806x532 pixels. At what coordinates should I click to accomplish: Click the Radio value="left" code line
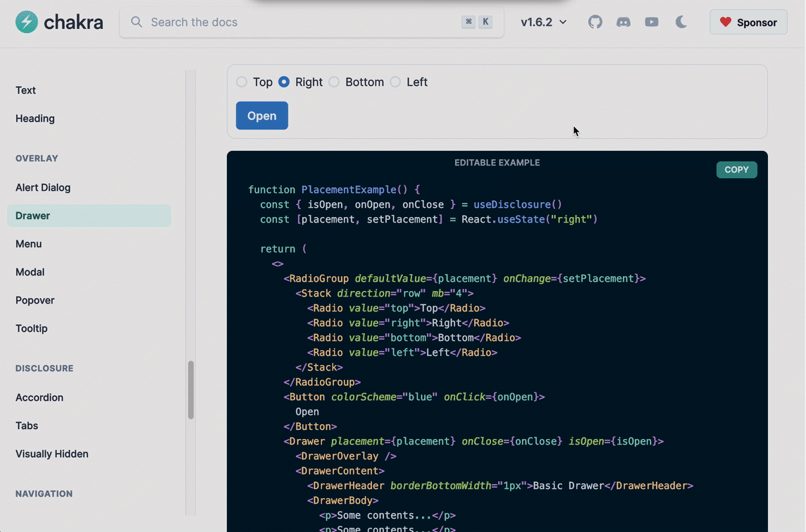pos(402,352)
